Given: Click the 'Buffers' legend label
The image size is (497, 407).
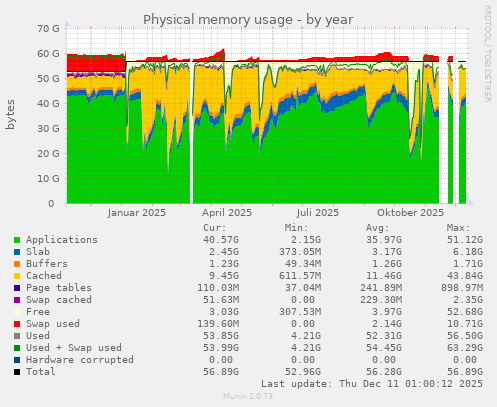Looking at the screenshot, I should point(47,264).
